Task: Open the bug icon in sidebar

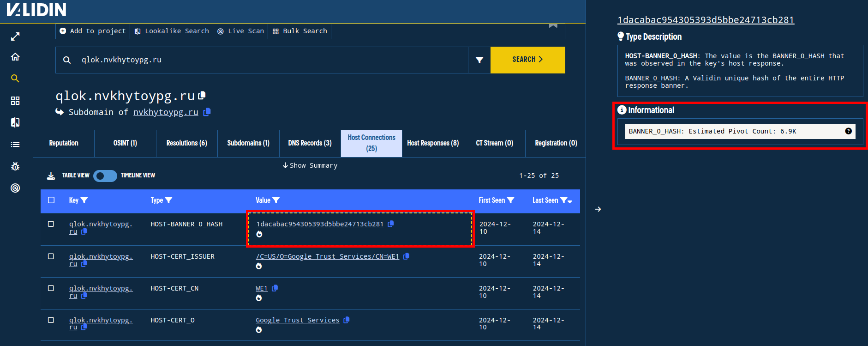Action: click(x=15, y=166)
